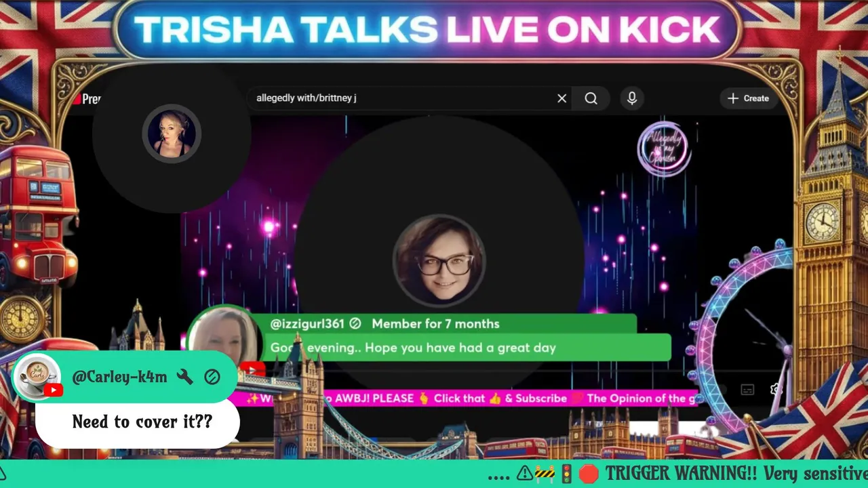Click Carley's coffee cup avatar
Screen dimensions: 868x488
coord(38,375)
